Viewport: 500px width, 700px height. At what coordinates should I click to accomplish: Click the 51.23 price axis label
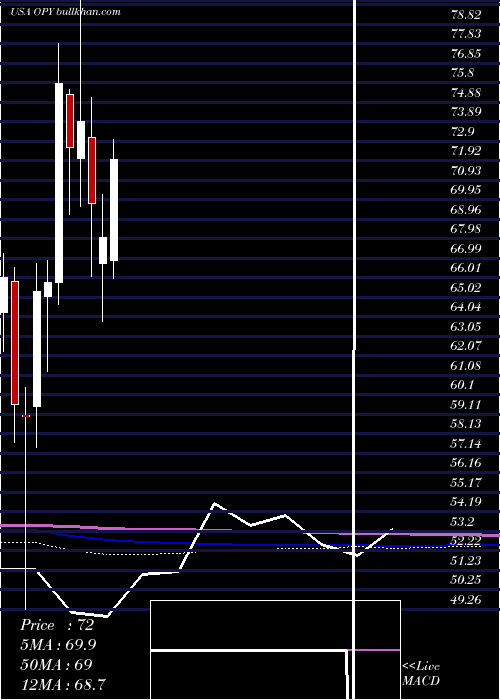pos(466,560)
